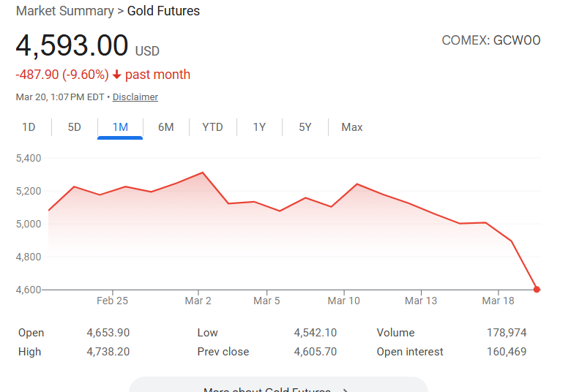Screen dimensions: 571x392
Task: Show the 6M chart range
Action: tap(166, 127)
